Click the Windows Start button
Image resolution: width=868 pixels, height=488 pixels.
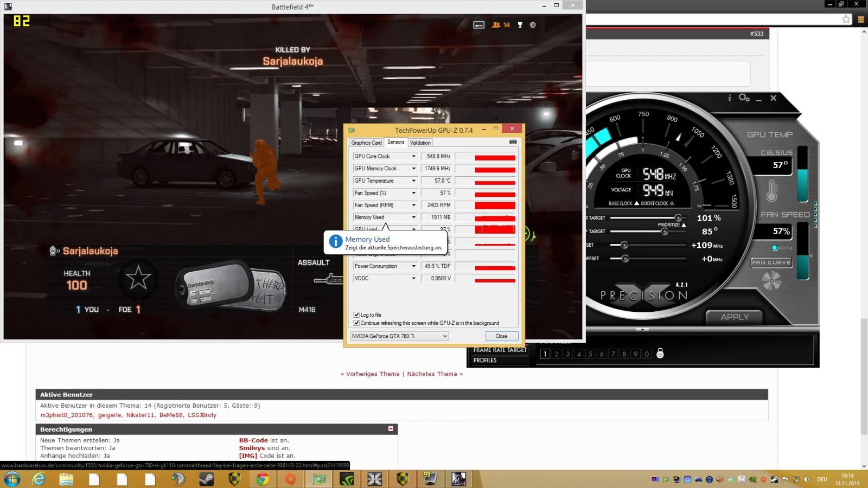[12, 479]
